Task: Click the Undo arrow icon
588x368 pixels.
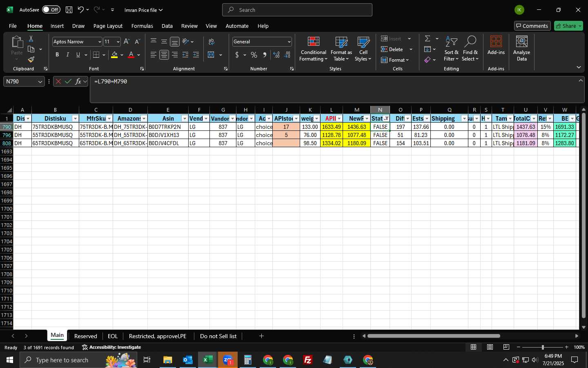Action: tap(81, 10)
